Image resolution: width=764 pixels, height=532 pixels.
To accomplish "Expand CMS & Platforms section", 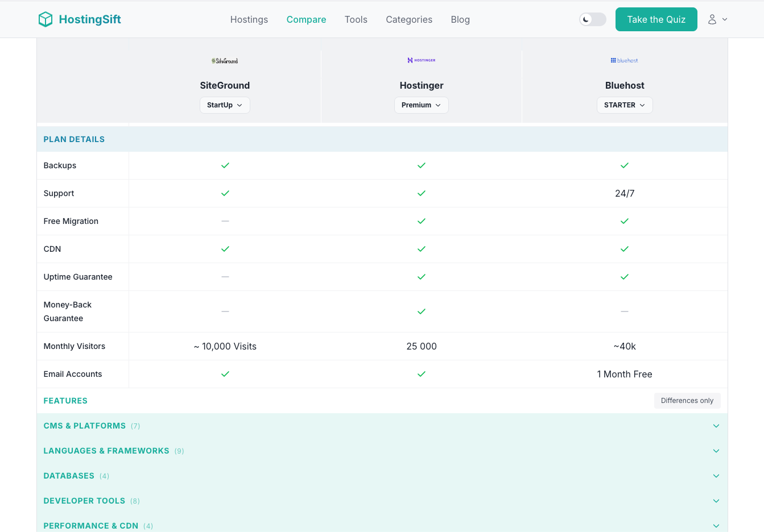I will (382, 426).
